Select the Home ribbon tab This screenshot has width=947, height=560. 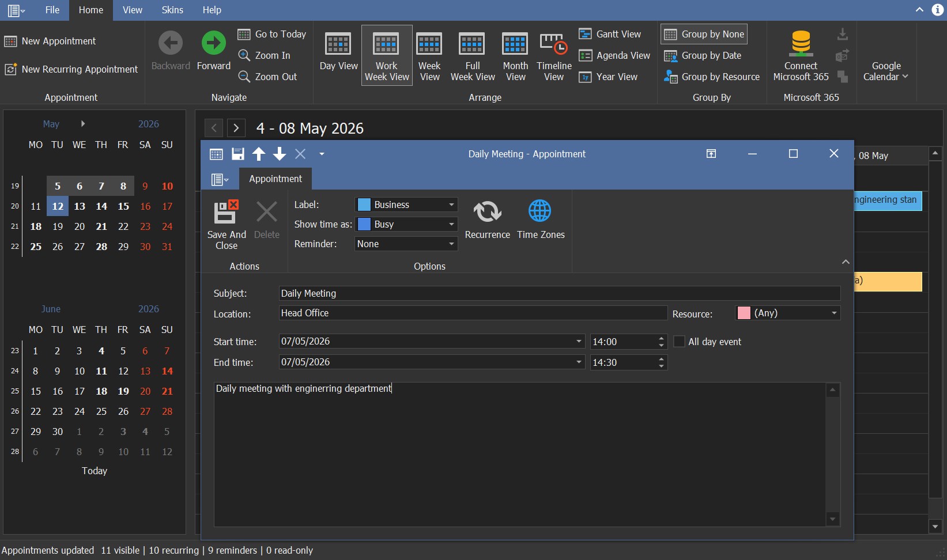tap(91, 10)
